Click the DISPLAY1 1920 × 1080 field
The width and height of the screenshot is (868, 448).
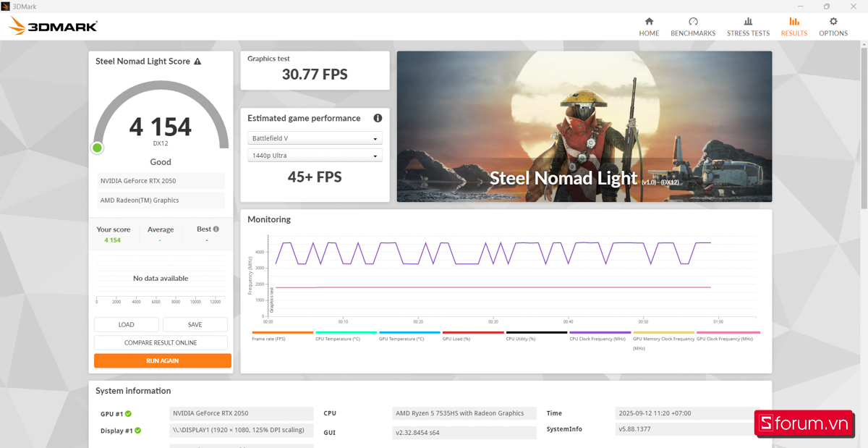[x=242, y=430]
